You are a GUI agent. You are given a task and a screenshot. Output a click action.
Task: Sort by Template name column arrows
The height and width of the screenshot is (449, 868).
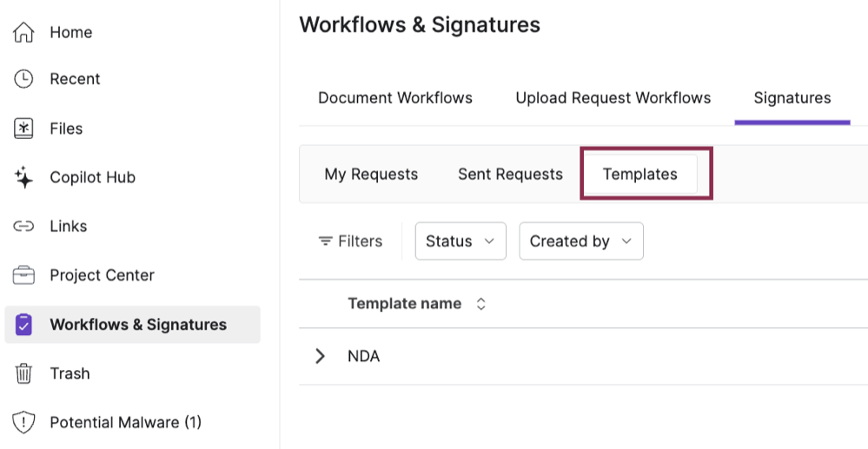coord(480,304)
